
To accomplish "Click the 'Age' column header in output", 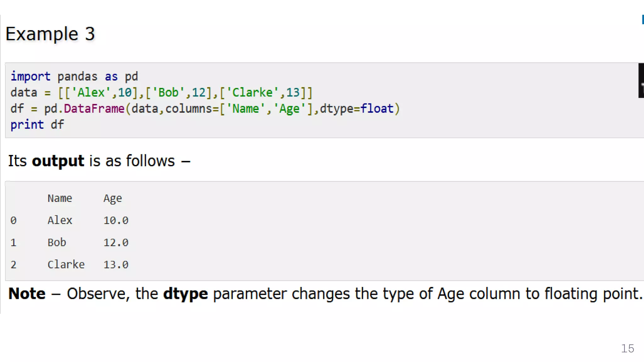I will [x=113, y=199].
